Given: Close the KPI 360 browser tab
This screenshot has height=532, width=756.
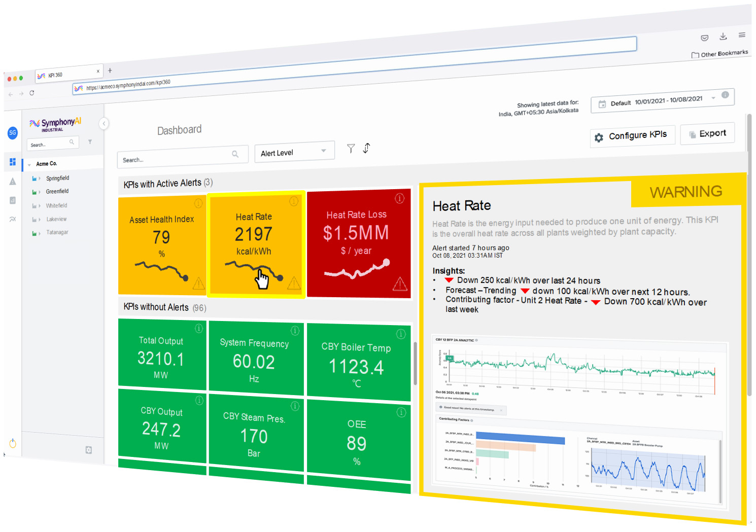Looking at the screenshot, I should [98, 71].
